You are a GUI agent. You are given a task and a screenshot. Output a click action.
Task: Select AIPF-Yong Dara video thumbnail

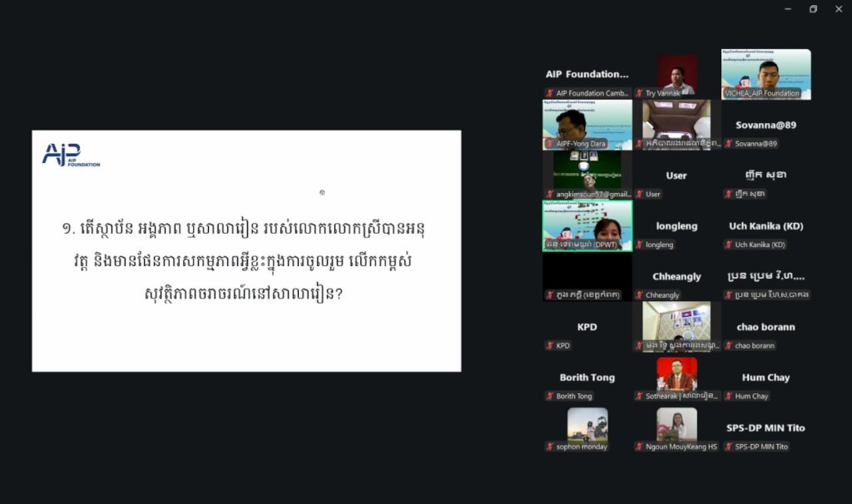click(x=587, y=123)
